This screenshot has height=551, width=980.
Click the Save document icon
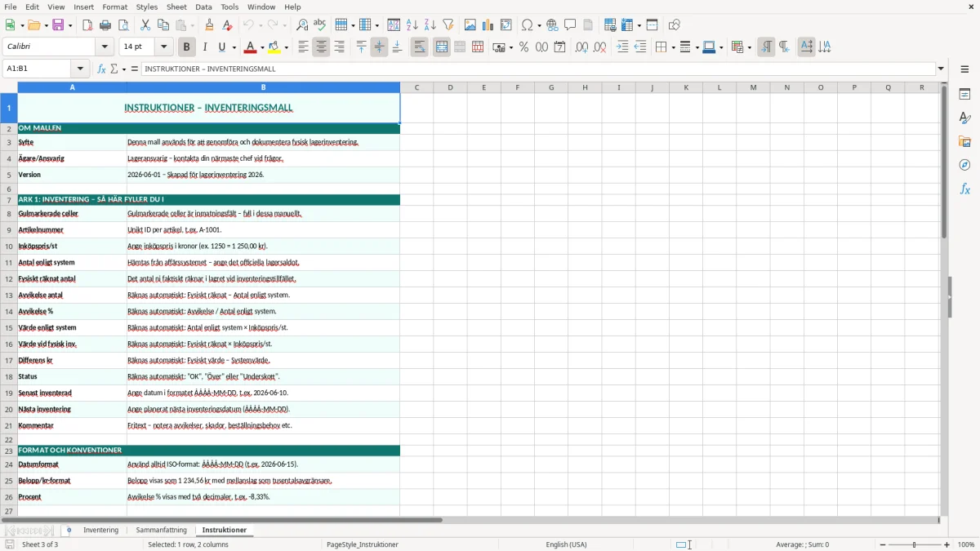[x=58, y=25]
